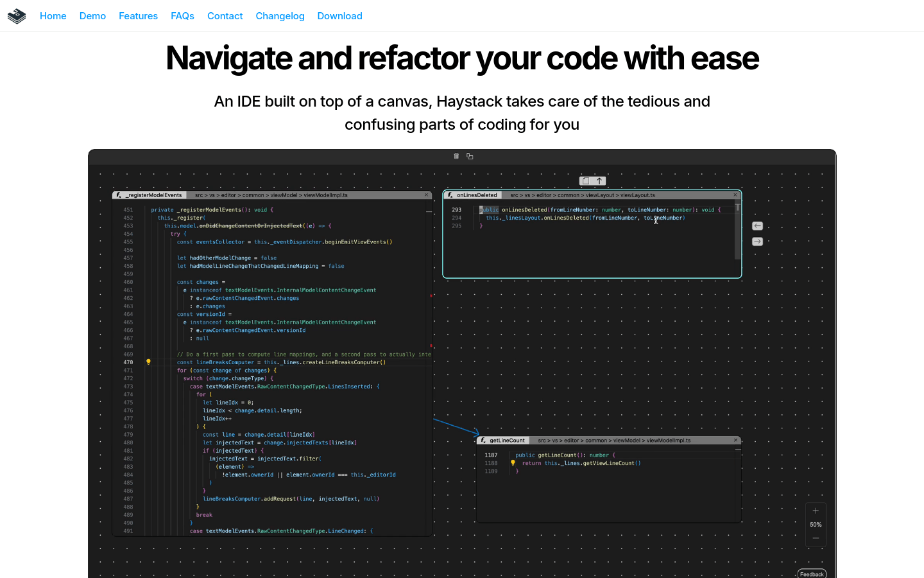This screenshot has width=924, height=578.
Task: Select the _registerModelEvents tab
Action: [x=150, y=195]
